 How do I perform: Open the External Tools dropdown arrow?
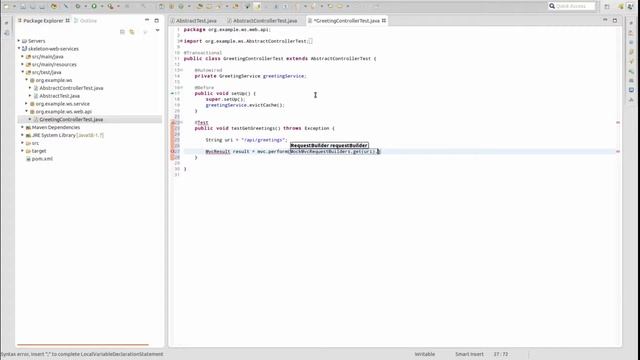(118, 7)
